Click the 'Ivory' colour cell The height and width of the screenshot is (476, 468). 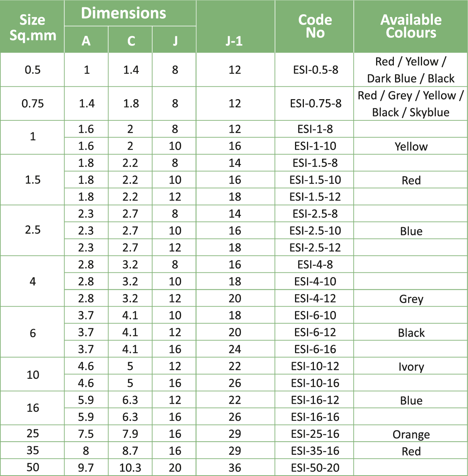coord(411,366)
